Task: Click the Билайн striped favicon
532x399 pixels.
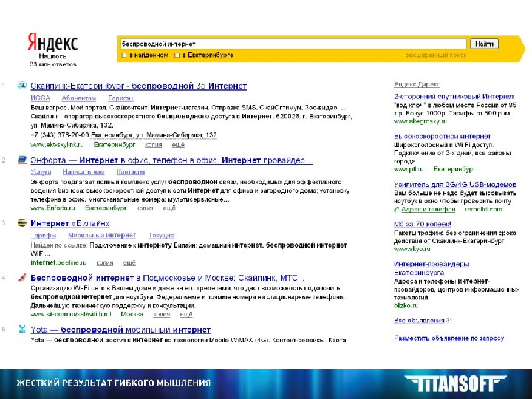Action: (x=22, y=223)
